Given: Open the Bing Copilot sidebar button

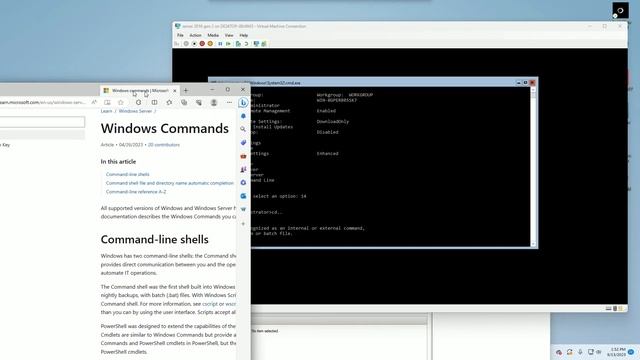Looking at the screenshot, I should [243, 103].
